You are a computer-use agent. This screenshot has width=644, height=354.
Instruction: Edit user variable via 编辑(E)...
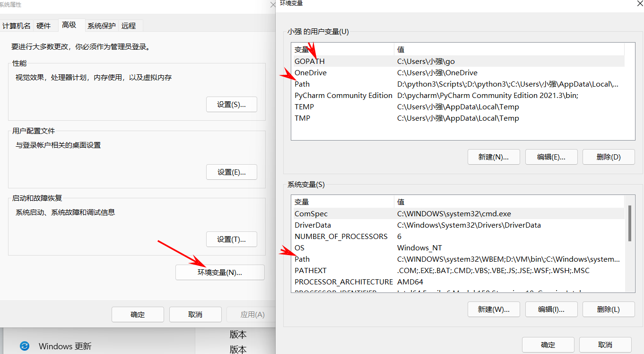(x=551, y=157)
